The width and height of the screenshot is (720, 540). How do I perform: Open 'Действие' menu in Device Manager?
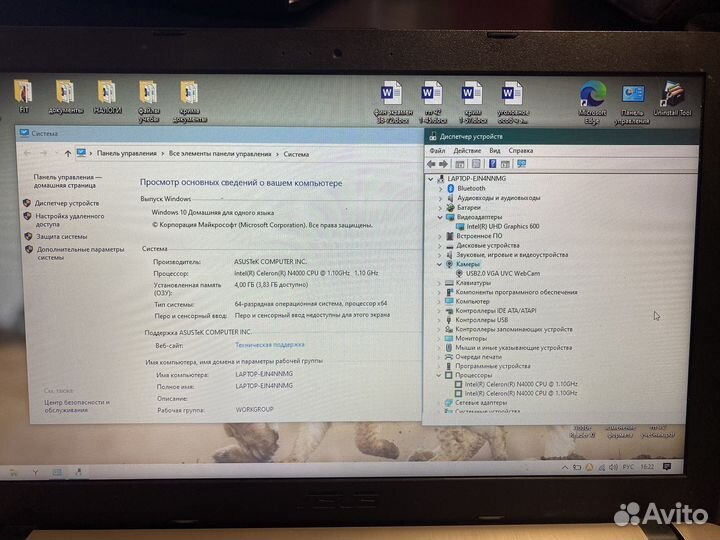coord(467,150)
